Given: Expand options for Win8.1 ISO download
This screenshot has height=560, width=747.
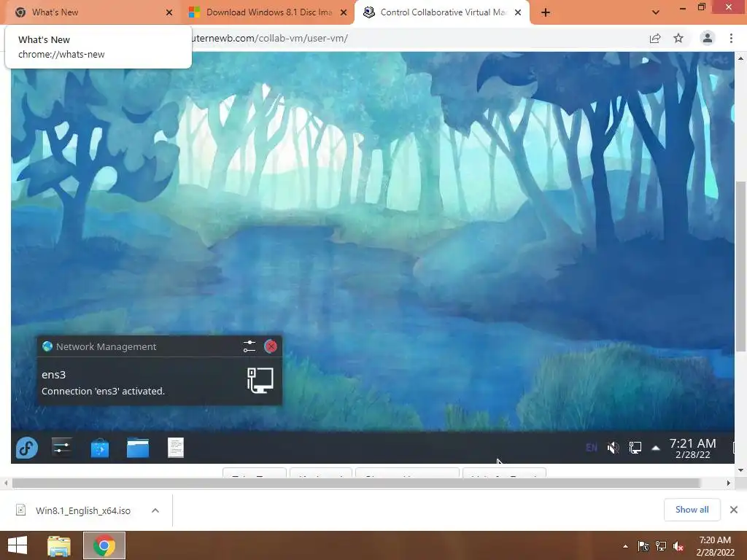Looking at the screenshot, I should coord(155,510).
